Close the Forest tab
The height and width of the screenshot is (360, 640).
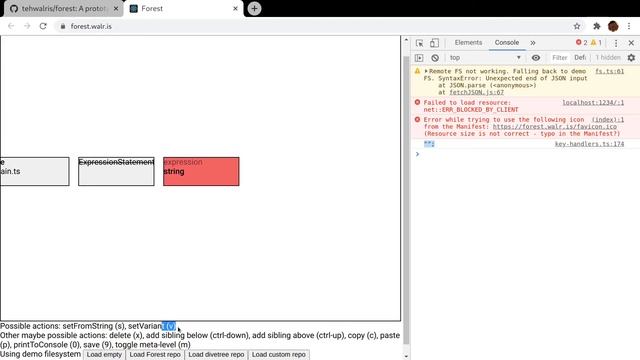tap(235, 9)
